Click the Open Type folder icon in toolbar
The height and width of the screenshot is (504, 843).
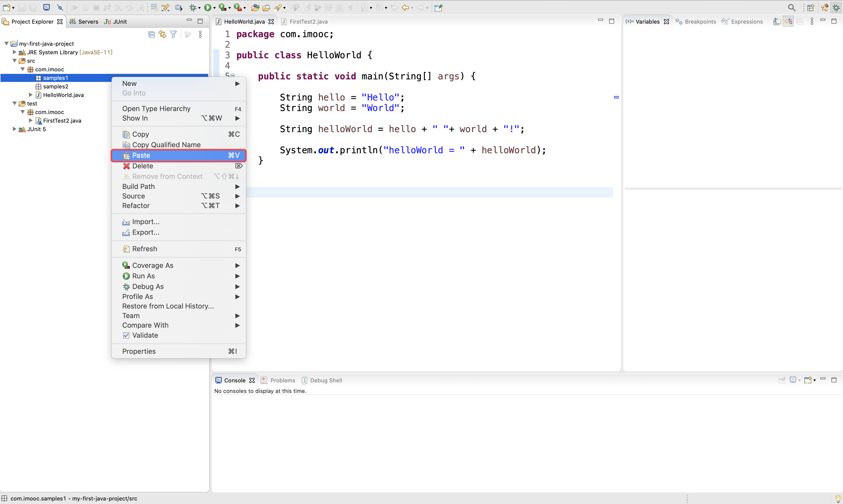click(x=255, y=8)
